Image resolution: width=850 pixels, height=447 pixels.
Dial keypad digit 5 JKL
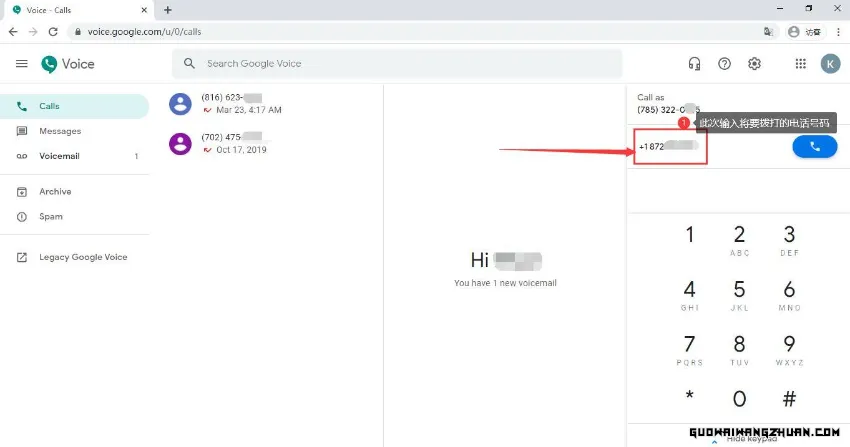(739, 295)
